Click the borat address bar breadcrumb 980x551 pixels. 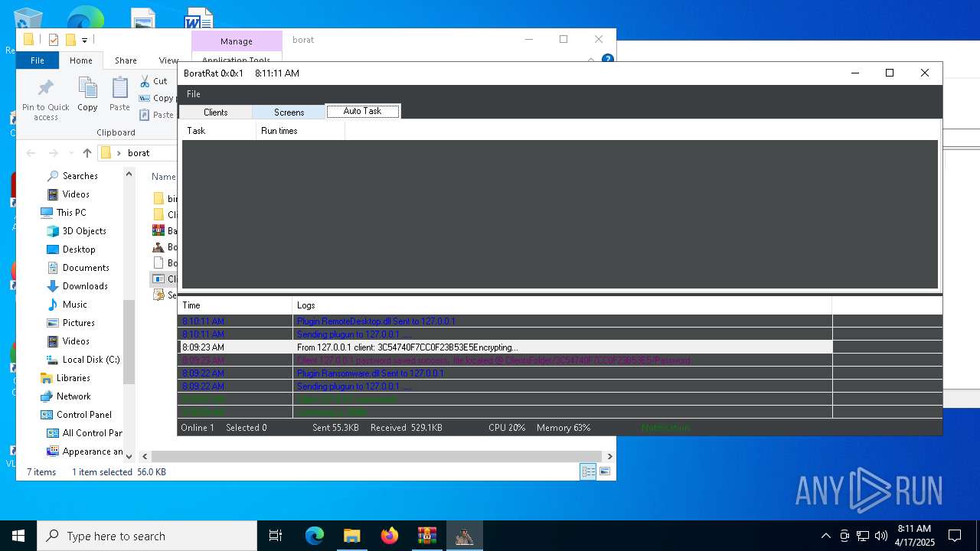point(139,153)
